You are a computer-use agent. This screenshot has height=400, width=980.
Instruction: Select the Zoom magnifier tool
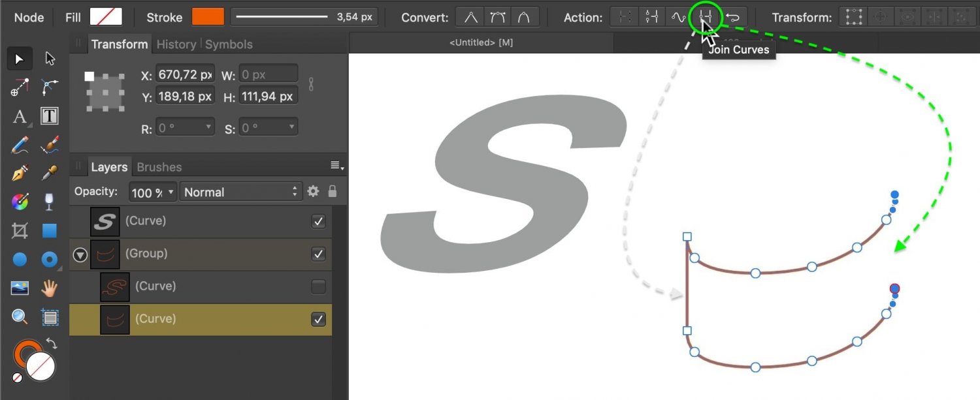coord(20,317)
